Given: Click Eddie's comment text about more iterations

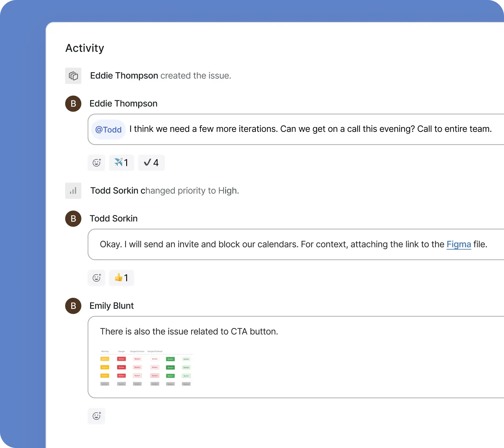Looking at the screenshot, I should point(310,129).
